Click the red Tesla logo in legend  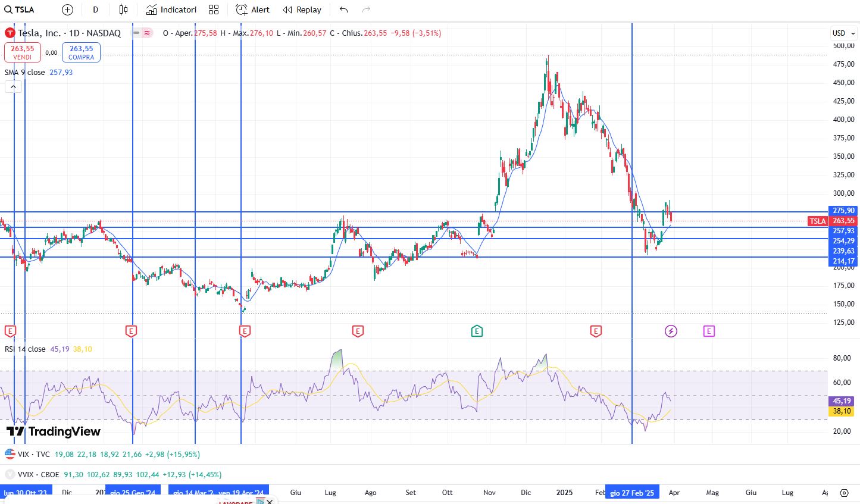point(10,33)
